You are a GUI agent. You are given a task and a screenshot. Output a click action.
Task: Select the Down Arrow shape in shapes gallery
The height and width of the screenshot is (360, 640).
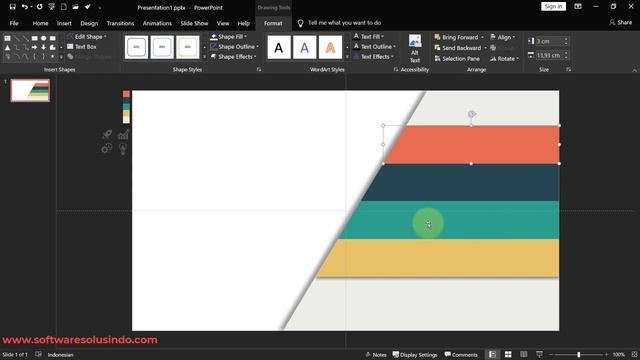[43, 47]
